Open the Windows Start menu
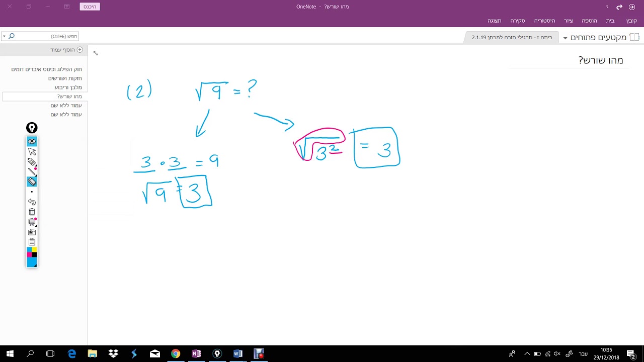 coord(10,353)
